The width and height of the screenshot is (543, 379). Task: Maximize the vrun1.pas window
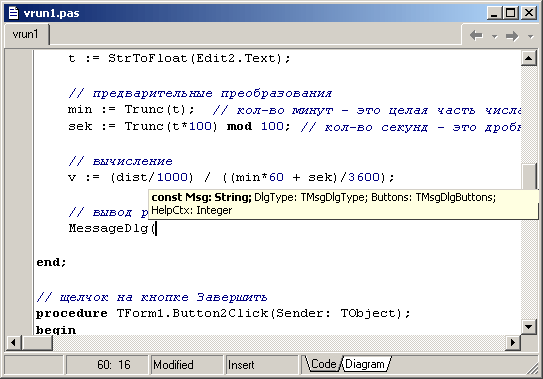point(511,13)
